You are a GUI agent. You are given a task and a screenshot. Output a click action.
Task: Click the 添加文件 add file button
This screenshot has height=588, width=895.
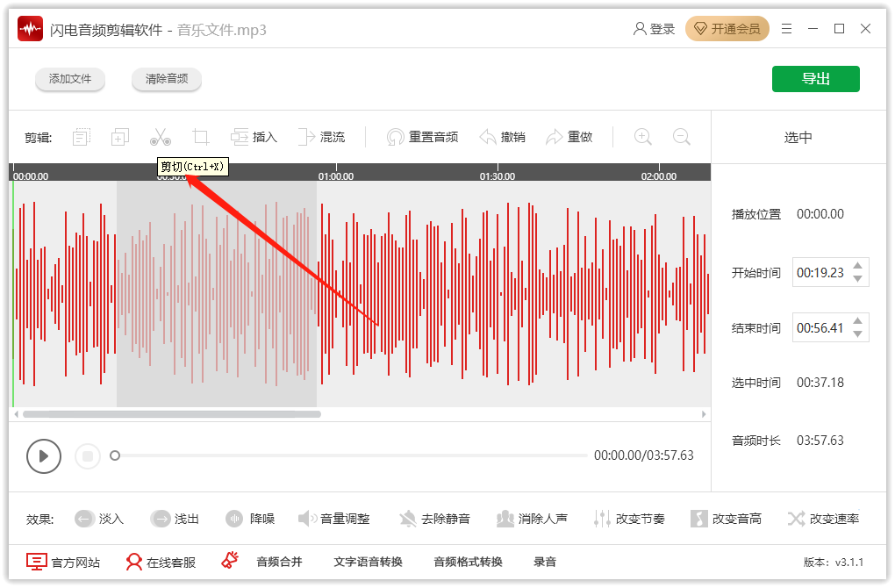pyautogui.click(x=69, y=79)
